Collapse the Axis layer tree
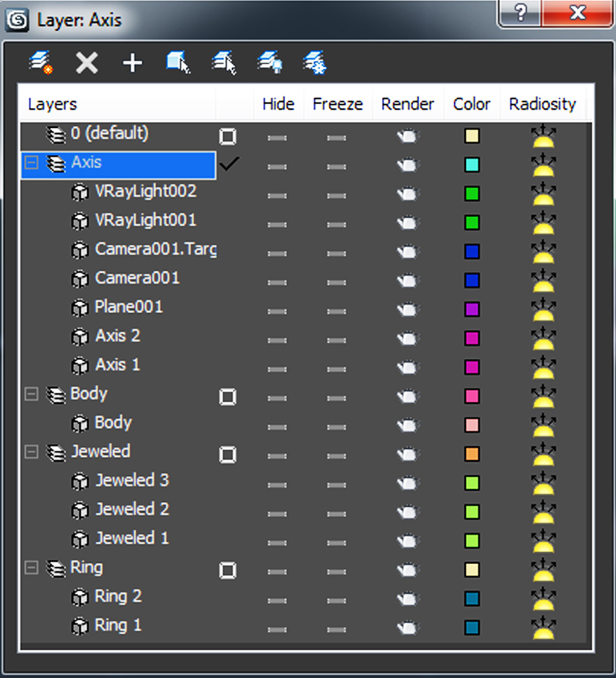 coord(30,163)
